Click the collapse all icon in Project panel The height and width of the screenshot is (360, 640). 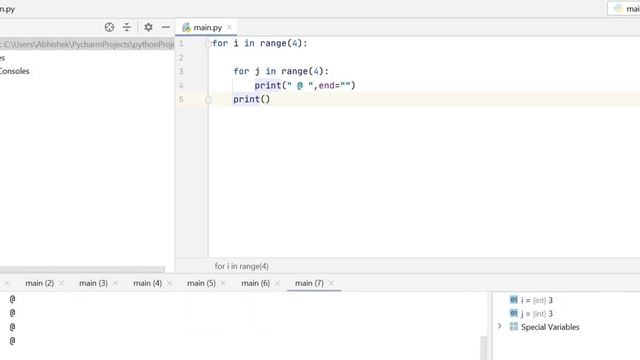(127, 27)
